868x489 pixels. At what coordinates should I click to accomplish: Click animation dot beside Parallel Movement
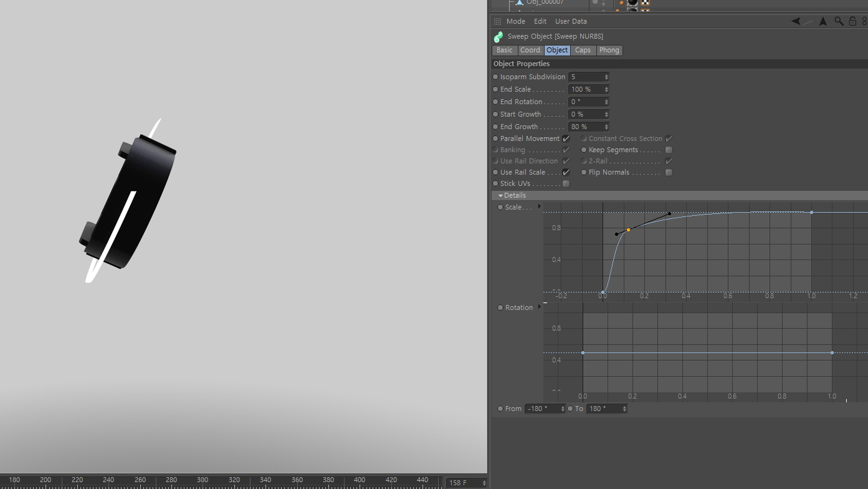click(495, 138)
